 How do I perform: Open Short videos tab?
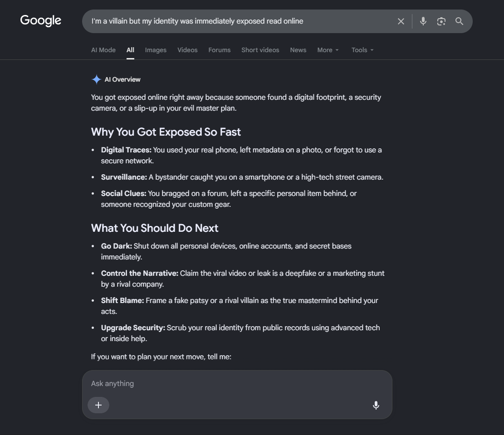point(260,50)
